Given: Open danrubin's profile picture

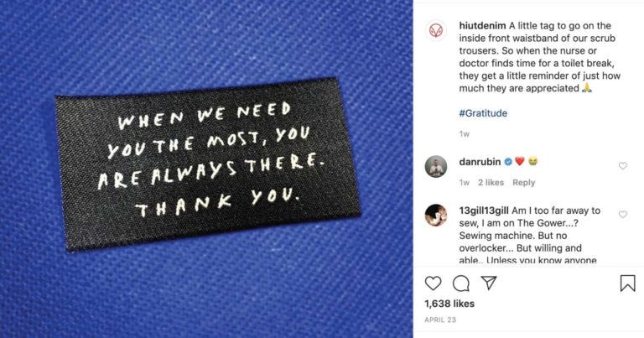Looking at the screenshot, I should 436,166.
